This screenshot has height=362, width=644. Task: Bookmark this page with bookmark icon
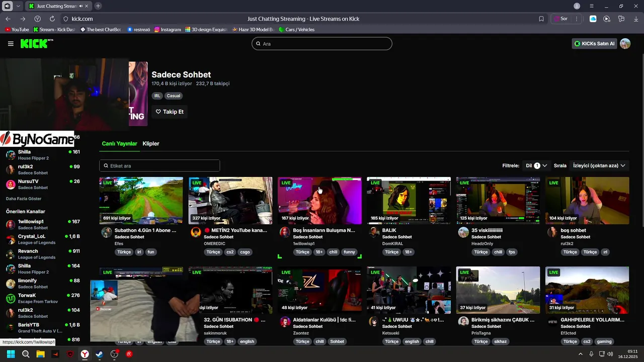(541, 19)
